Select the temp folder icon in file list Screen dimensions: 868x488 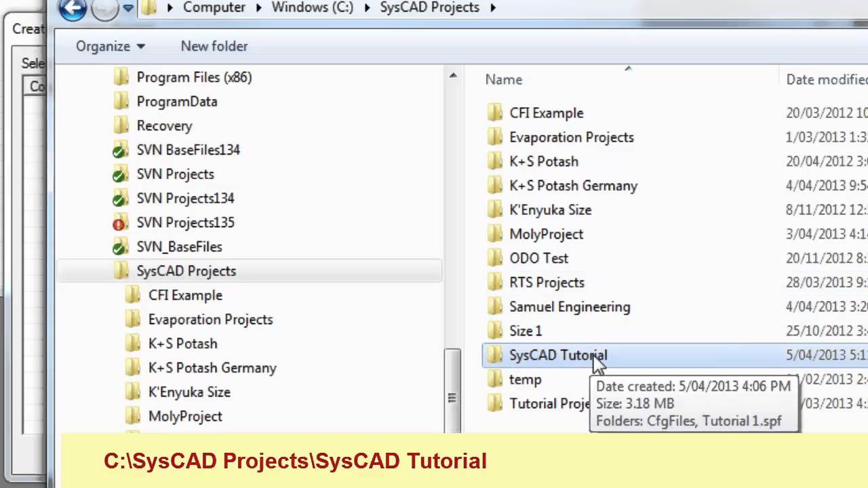click(495, 380)
